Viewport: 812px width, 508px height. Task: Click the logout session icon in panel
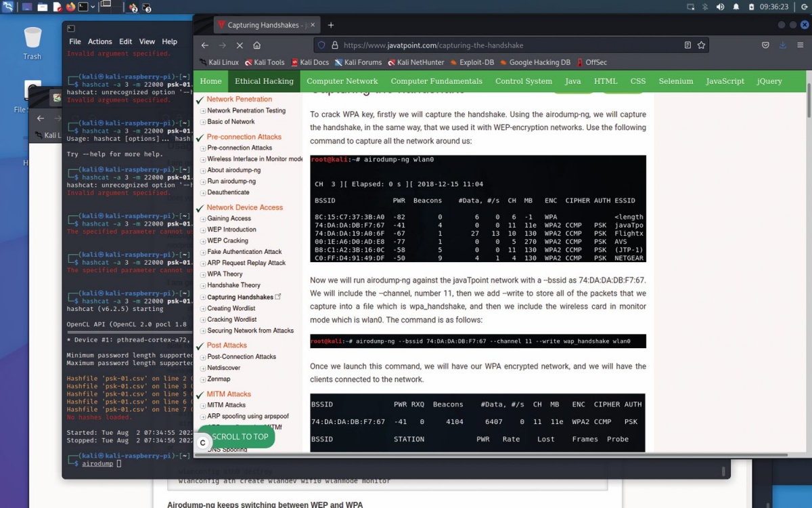[803, 7]
